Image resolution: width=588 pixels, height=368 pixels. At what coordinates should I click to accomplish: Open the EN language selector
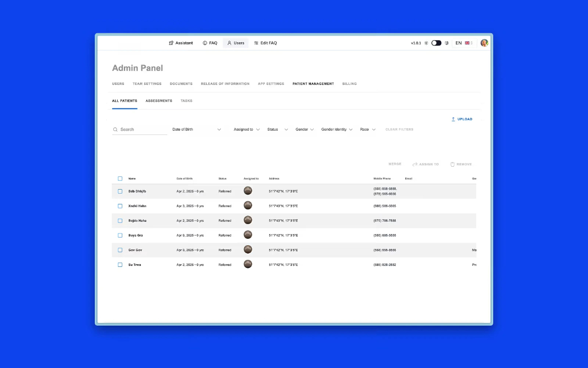[x=464, y=43]
